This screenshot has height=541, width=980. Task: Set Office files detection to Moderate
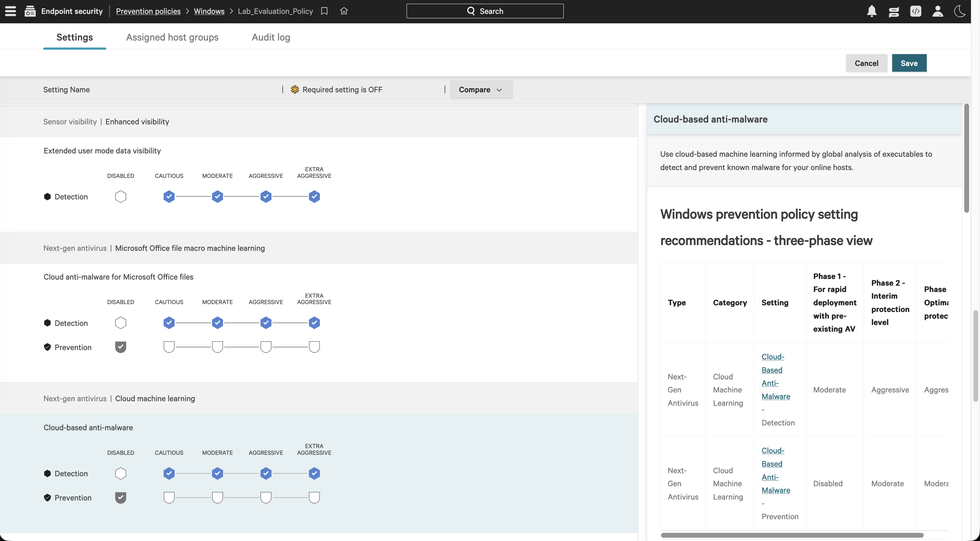coord(217,323)
